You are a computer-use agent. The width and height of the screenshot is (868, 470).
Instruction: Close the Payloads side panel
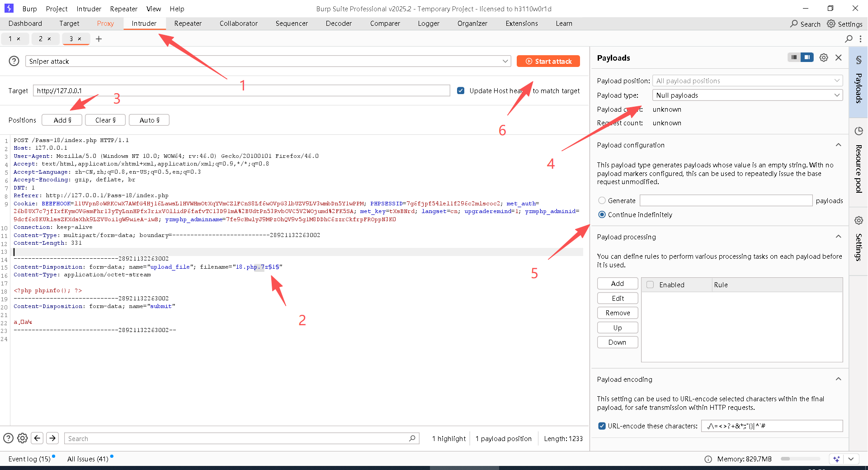coord(839,57)
